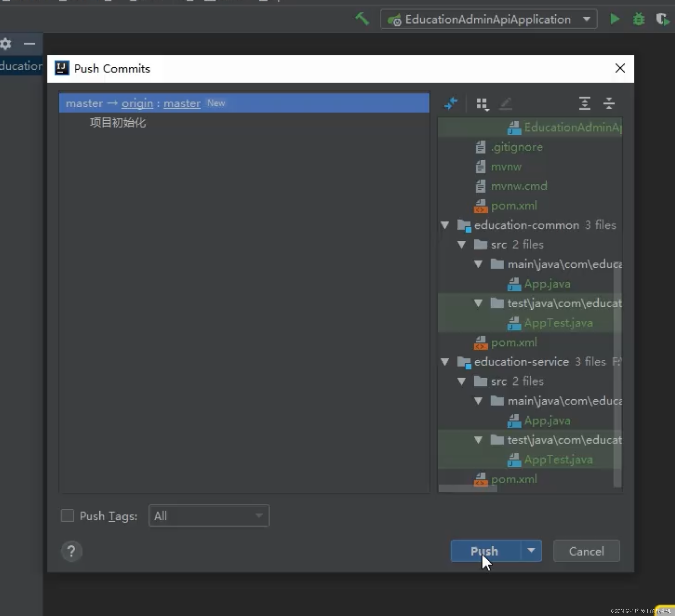Collapse test\java\com folder under education-common
675x616 pixels.
[478, 303]
